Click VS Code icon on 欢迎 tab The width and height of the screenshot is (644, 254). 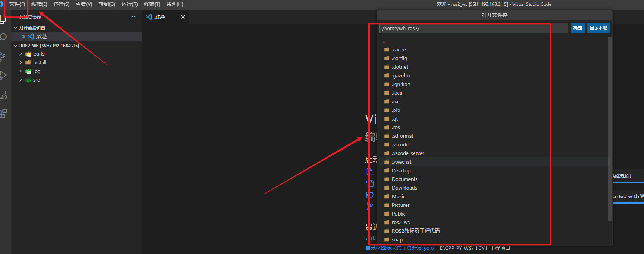(x=149, y=17)
